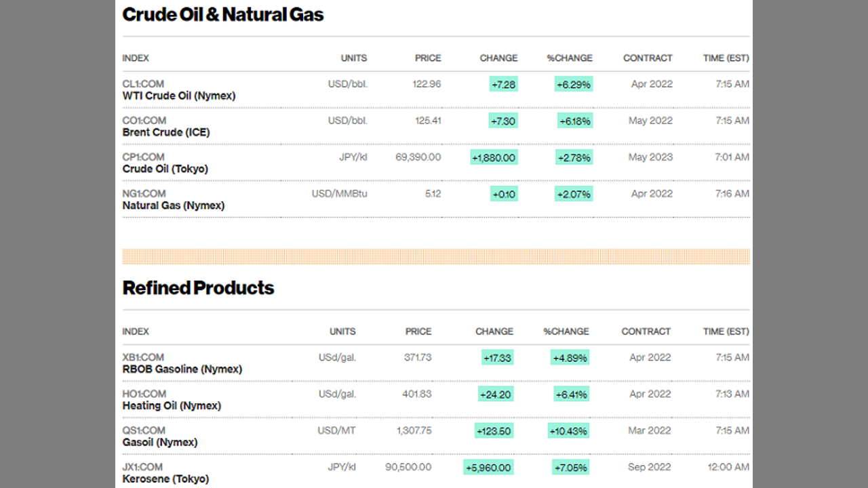868x488 pixels.
Task: Click the NG1:COM ticker symbol
Action: pyautogui.click(x=144, y=194)
